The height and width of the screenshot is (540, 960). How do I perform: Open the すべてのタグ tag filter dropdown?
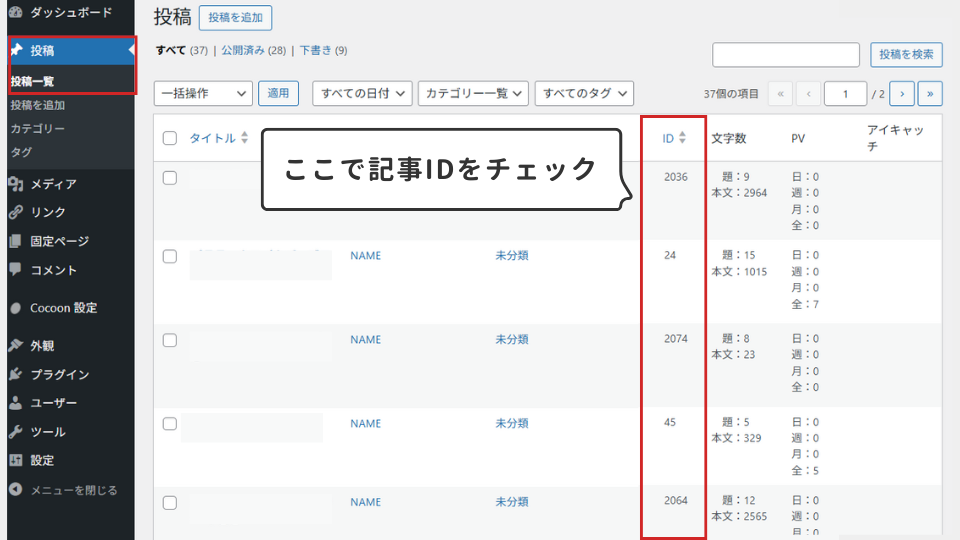584,94
